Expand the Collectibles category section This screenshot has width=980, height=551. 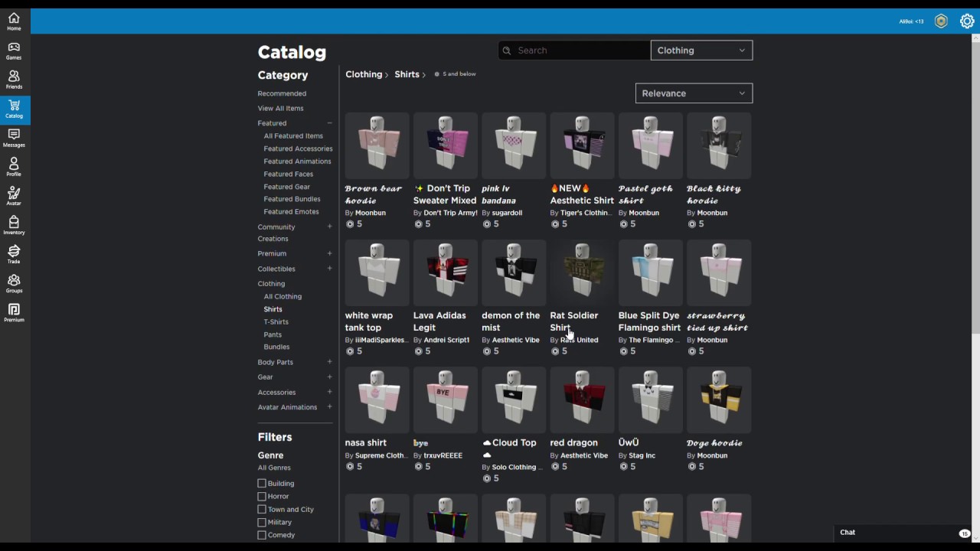[x=330, y=269]
